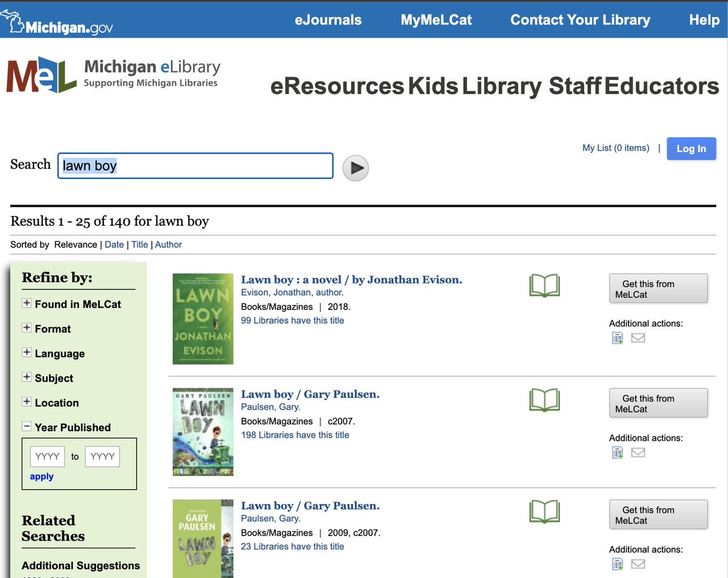Click Get this from MeLCat for the 2009 Paulsen title
728x578 pixels.
pos(658,515)
